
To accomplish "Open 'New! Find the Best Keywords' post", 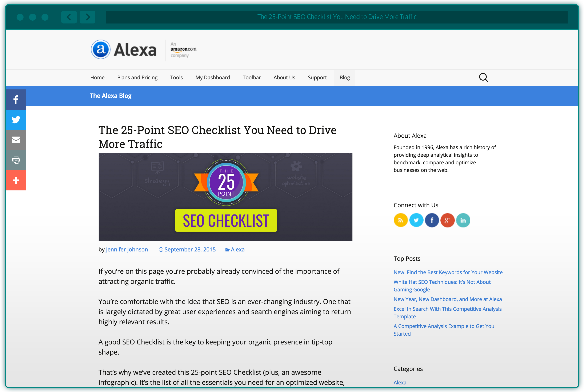I will pos(448,272).
